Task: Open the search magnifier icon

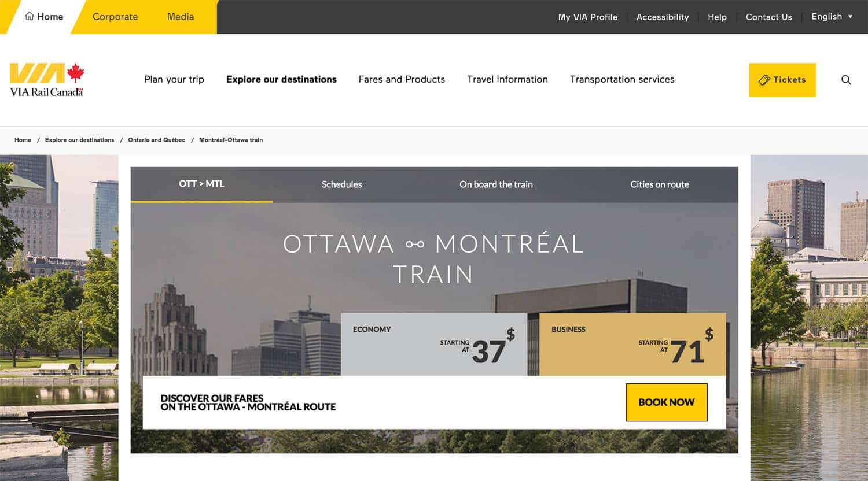Action: point(846,80)
